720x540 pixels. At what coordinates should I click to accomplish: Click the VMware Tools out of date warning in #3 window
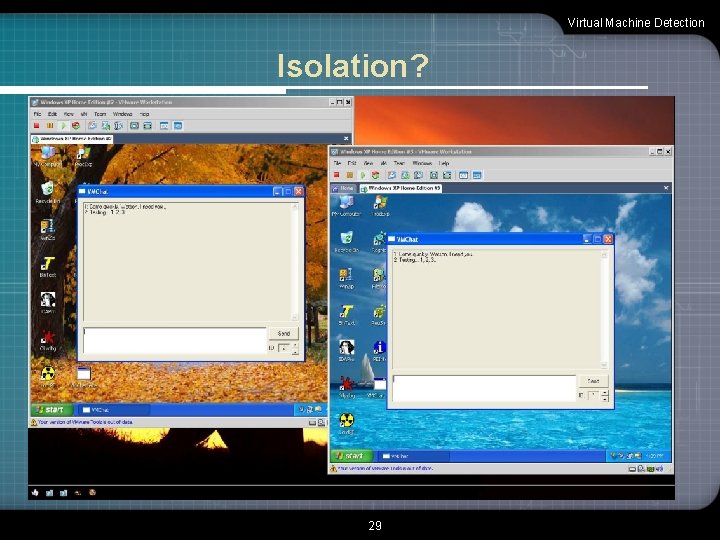pos(382,469)
